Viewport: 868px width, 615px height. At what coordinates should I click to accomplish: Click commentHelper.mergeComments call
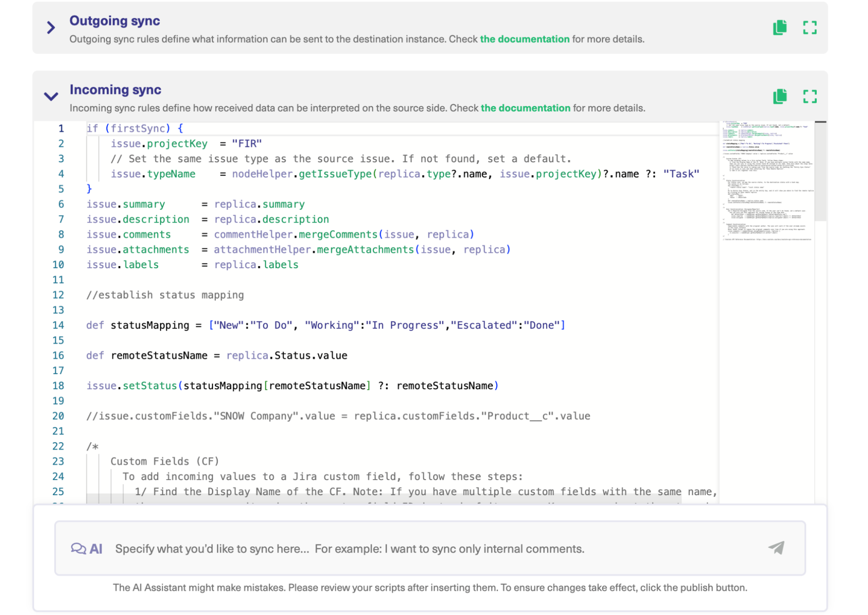pos(343,234)
